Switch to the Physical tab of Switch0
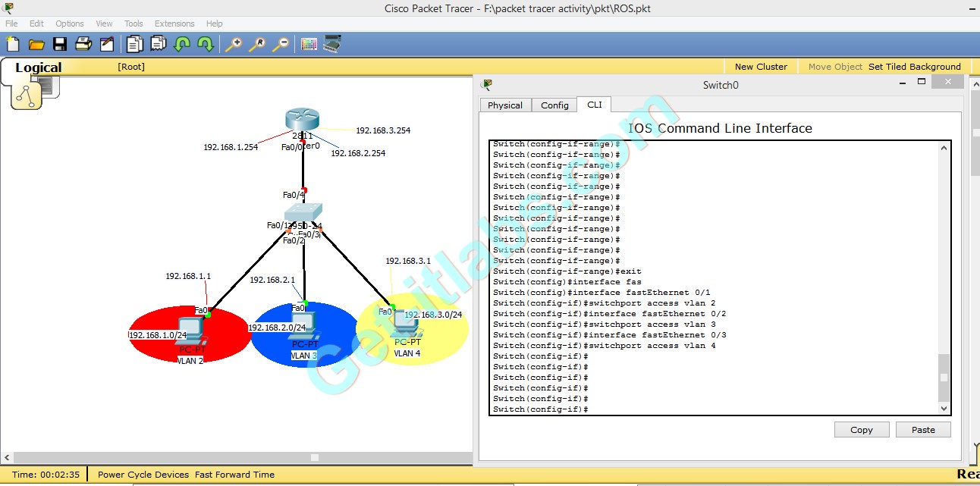Viewport: 980px width, 486px height. [x=505, y=105]
